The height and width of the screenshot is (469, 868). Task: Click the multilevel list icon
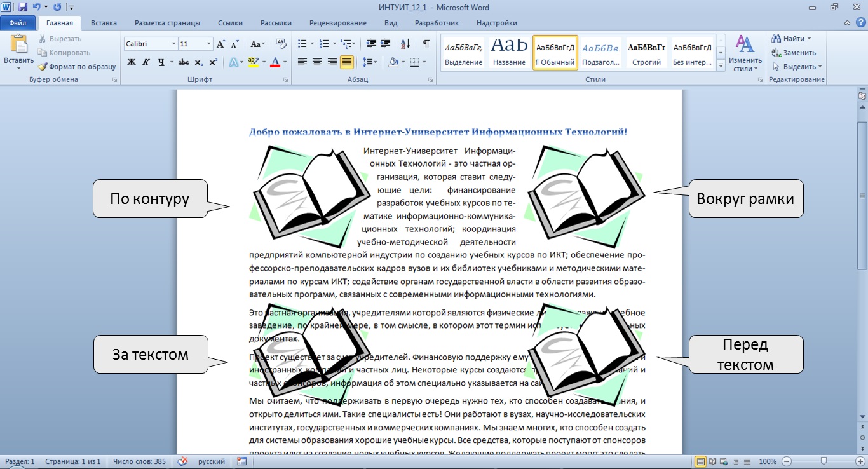pyautogui.click(x=345, y=44)
